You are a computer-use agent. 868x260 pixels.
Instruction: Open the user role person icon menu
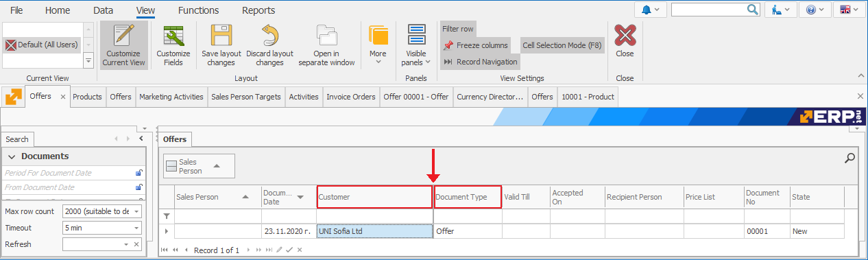point(780,10)
